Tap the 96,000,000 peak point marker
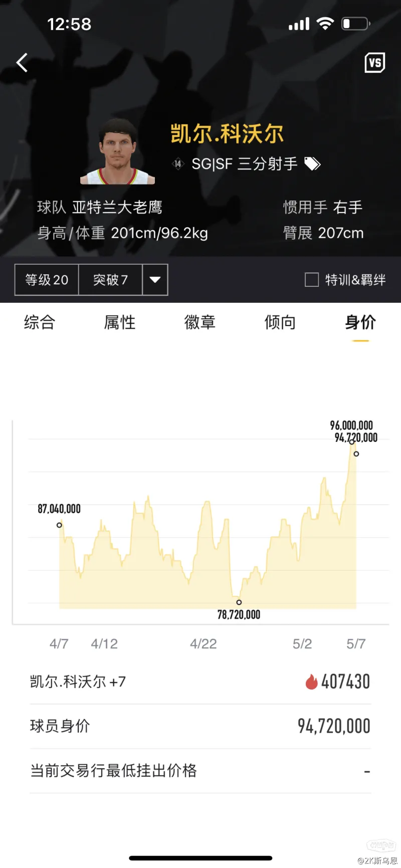Image resolution: width=401 pixels, height=868 pixels. pyautogui.click(x=352, y=442)
